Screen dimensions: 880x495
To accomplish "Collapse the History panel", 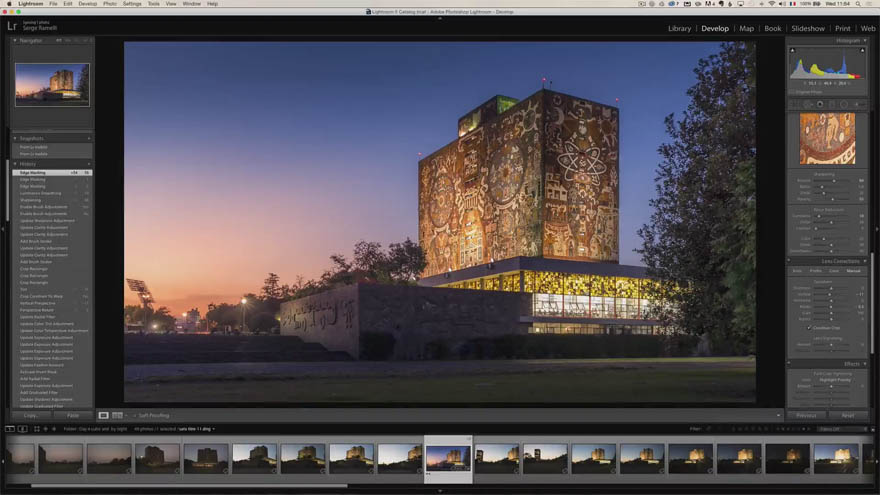I will pos(15,164).
